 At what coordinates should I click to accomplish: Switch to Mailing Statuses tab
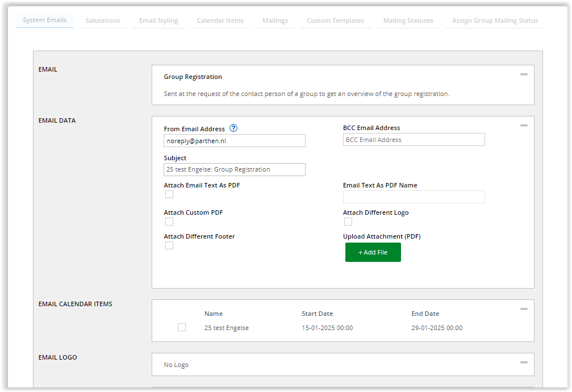[x=408, y=20]
